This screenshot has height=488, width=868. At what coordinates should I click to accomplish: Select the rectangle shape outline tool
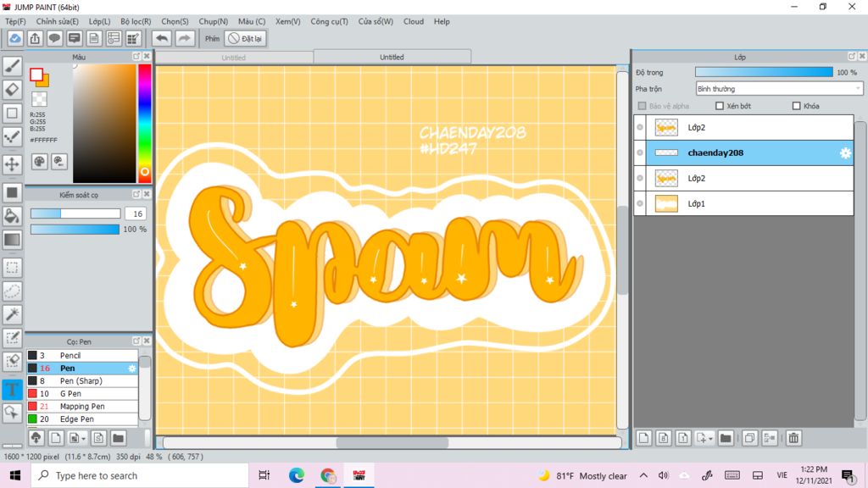pos(12,113)
